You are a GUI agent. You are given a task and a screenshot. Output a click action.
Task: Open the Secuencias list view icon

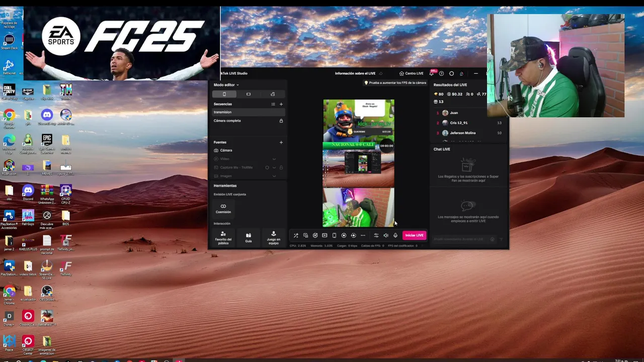273,104
